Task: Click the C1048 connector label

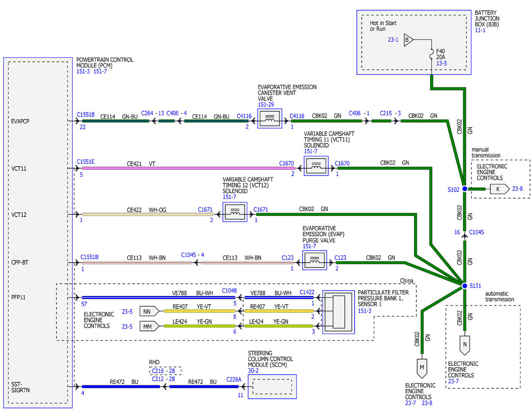Action: pyautogui.click(x=230, y=290)
